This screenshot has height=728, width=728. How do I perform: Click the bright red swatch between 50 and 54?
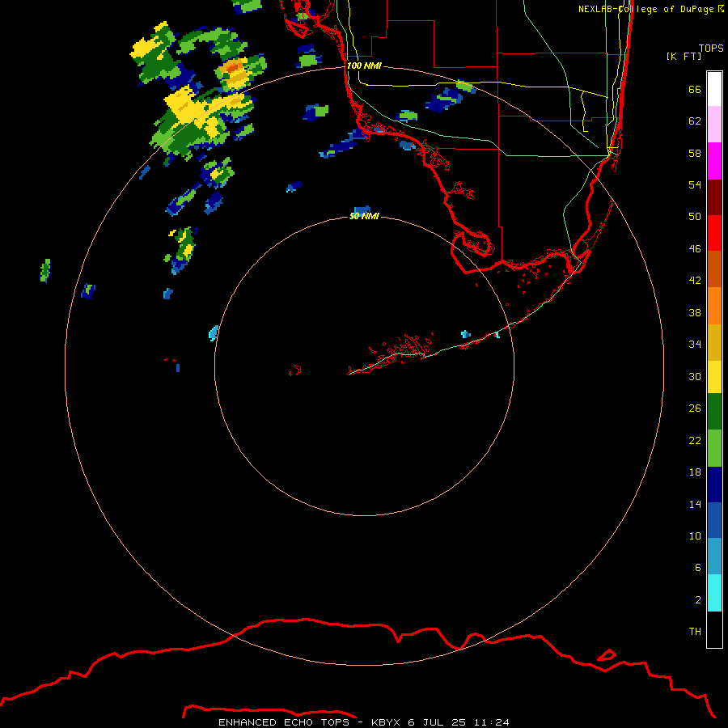tap(714, 233)
